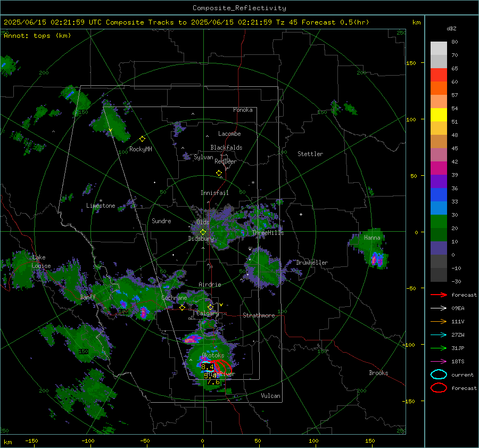Click the Sylvan map label

(203, 157)
